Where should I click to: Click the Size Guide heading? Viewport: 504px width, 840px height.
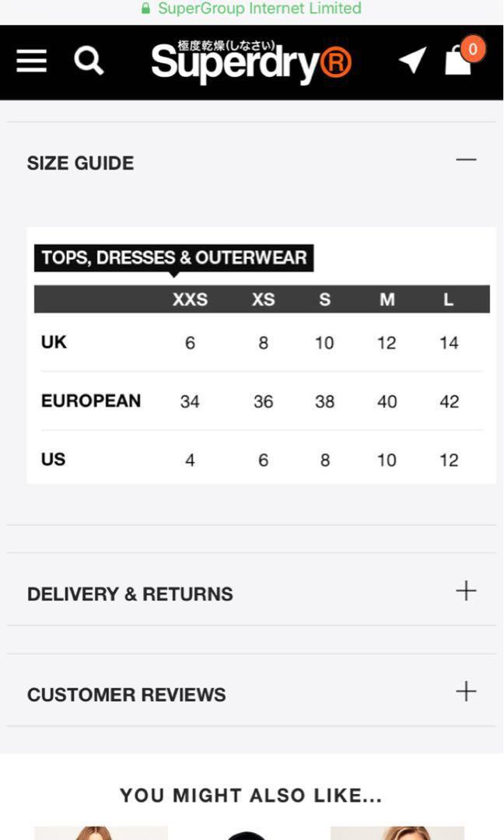[81, 163]
